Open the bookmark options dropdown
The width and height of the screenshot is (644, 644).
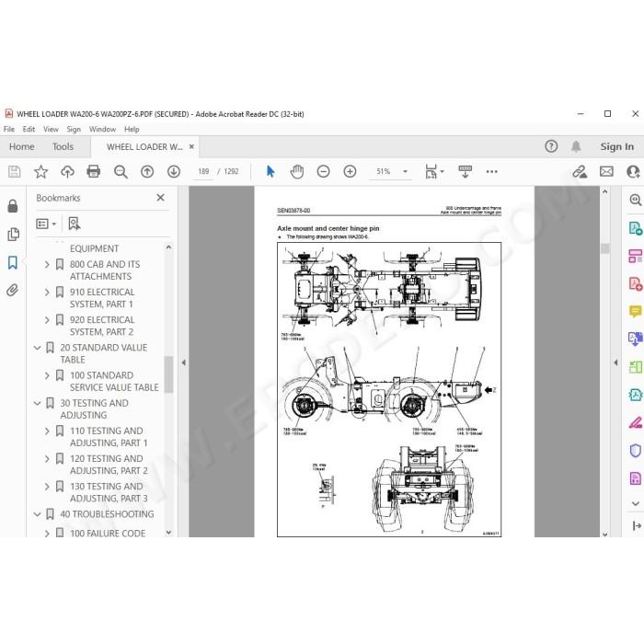pos(46,224)
